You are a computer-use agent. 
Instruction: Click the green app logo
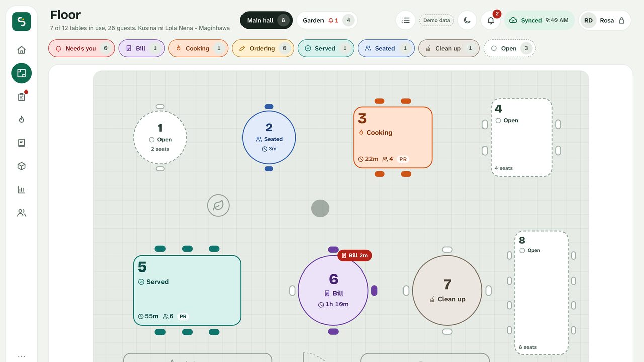click(21, 21)
